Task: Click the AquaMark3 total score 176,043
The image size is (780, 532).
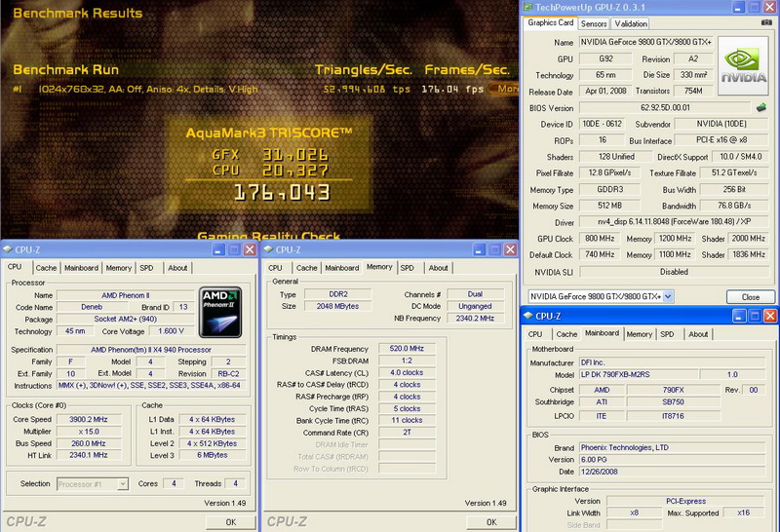Action: [282, 193]
